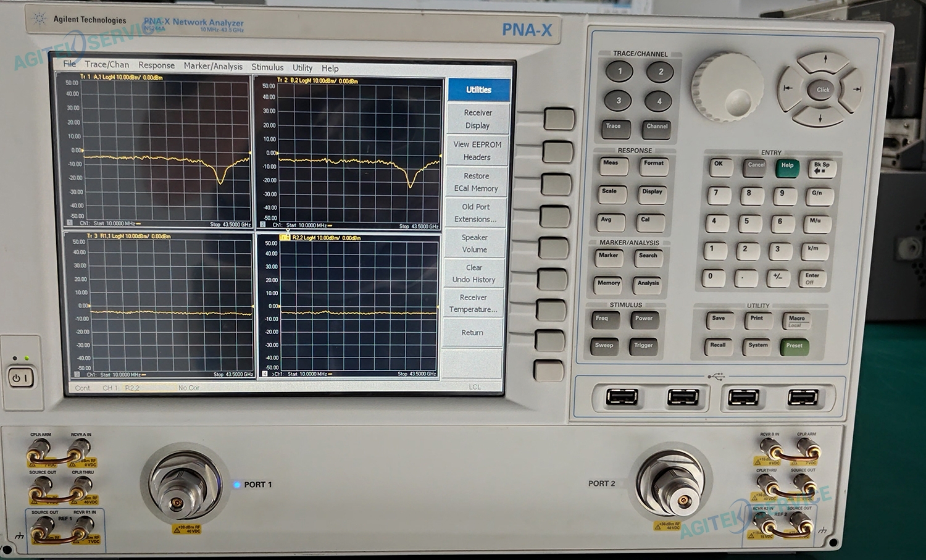Push the Macro/Local utility key
This screenshot has height=560, width=926.
tap(796, 321)
